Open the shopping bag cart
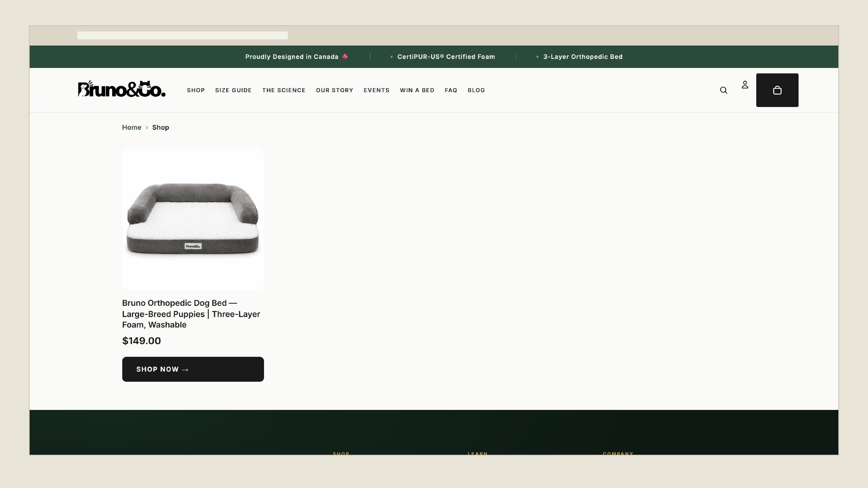This screenshot has width=868, height=488. [777, 90]
